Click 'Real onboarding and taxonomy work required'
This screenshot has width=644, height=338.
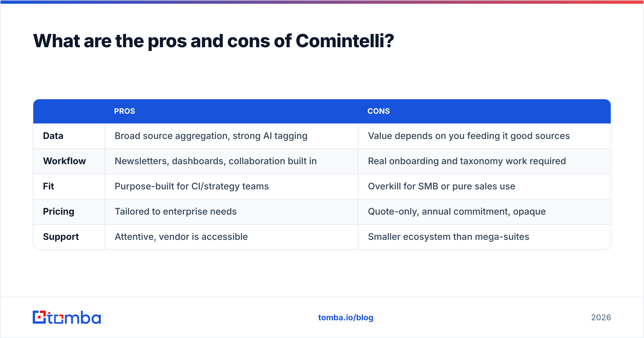coord(467,161)
